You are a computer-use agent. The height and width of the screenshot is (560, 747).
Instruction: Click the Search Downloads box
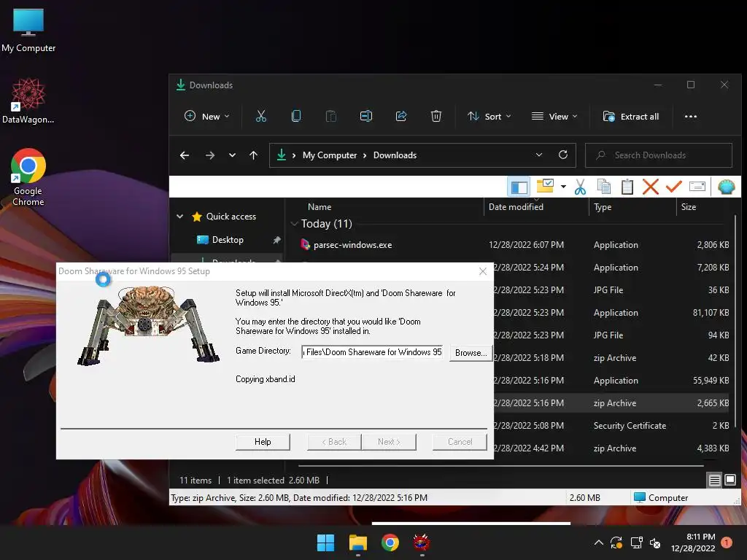659,155
